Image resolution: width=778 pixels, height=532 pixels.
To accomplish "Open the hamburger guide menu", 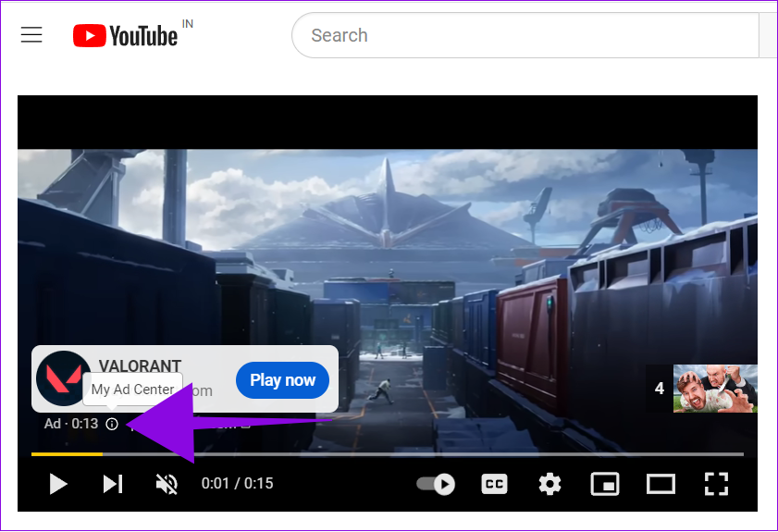I will click(x=31, y=35).
